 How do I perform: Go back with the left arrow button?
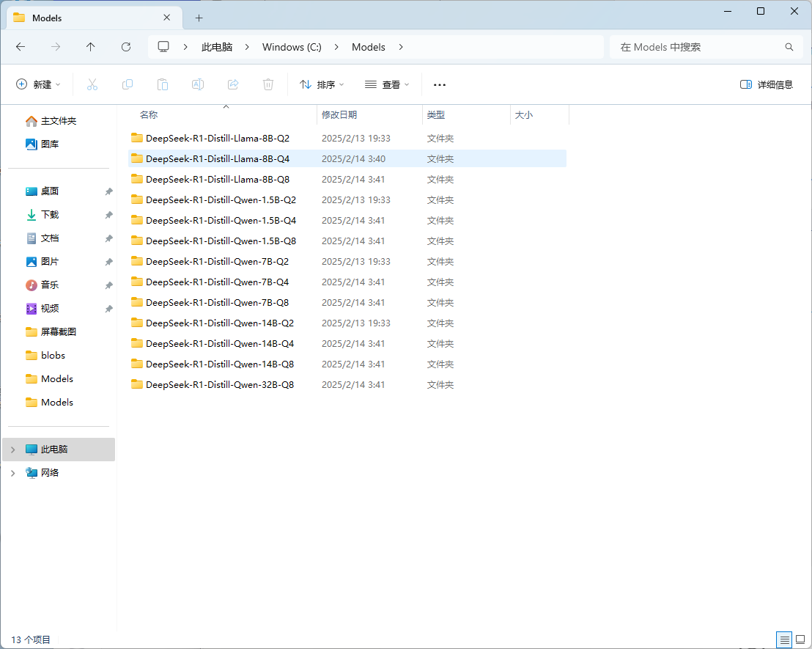coord(21,47)
